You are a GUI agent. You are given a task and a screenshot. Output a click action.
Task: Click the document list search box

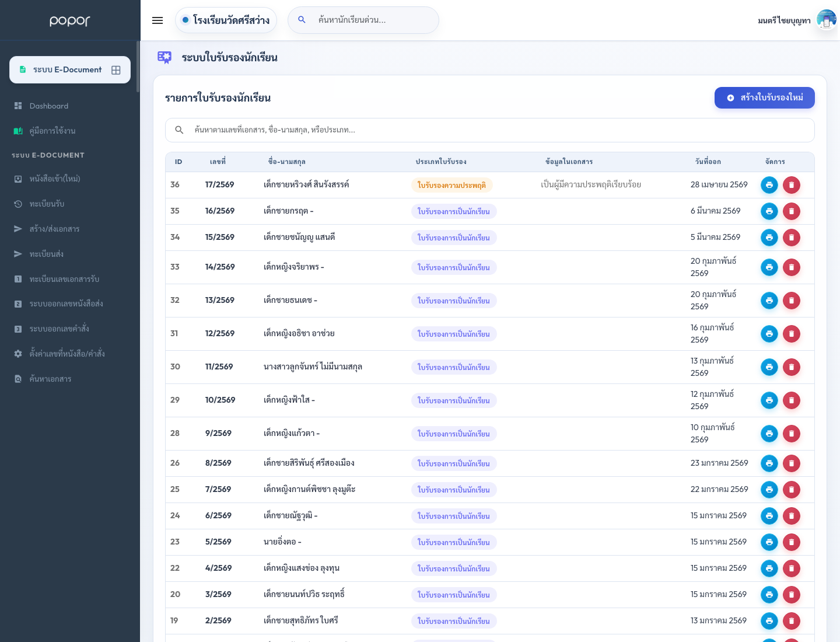(490, 130)
